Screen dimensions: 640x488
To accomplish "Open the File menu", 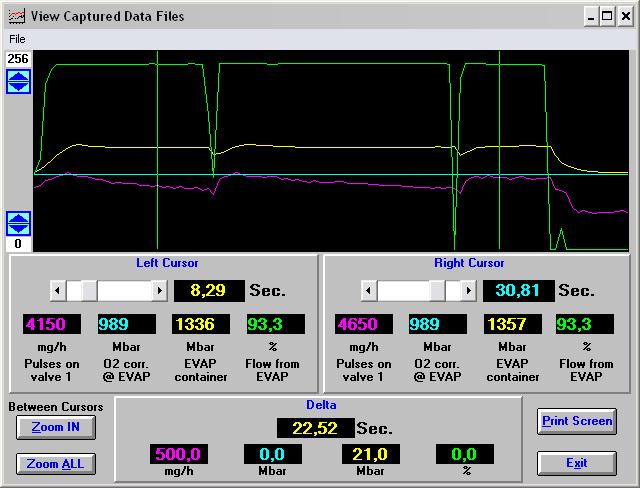I will pyautogui.click(x=17, y=39).
